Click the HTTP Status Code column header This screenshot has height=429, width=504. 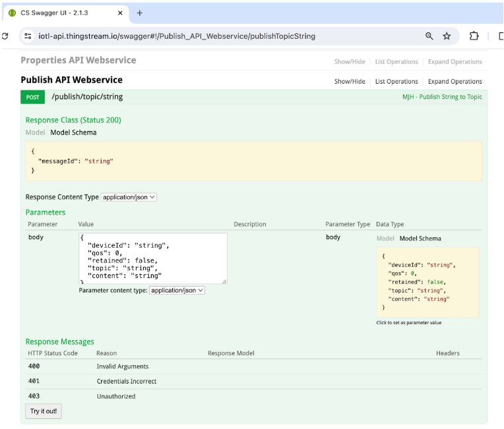point(53,353)
